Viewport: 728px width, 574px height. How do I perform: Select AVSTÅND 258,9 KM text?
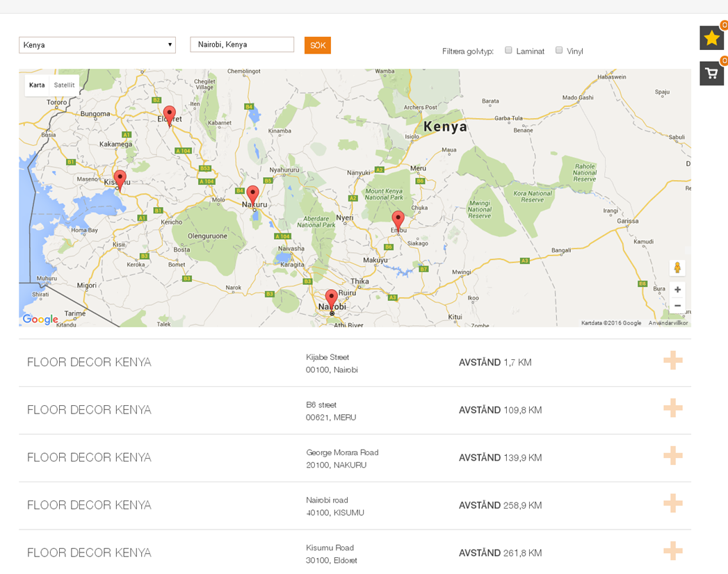(500, 505)
